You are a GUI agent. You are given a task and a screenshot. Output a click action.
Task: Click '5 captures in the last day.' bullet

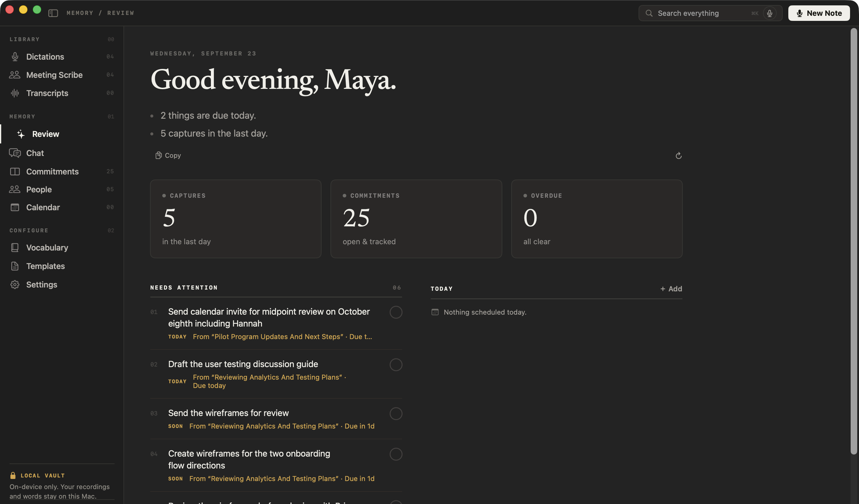[x=214, y=133]
